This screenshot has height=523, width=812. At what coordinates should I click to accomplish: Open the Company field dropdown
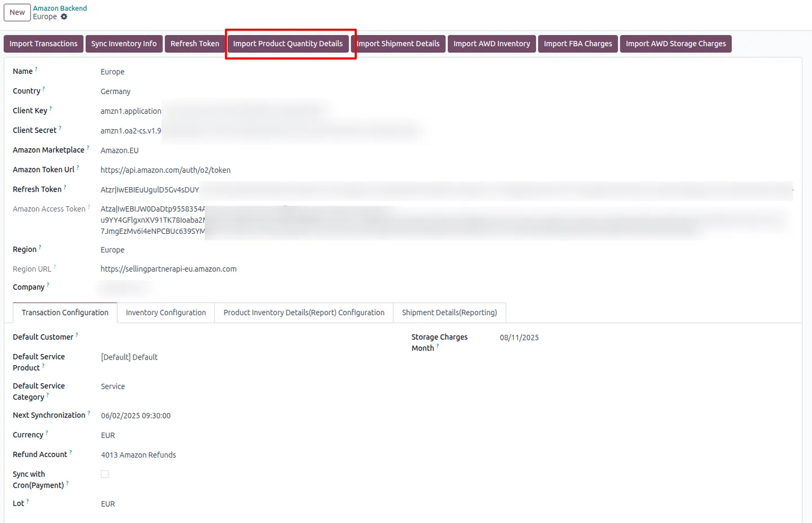point(125,288)
